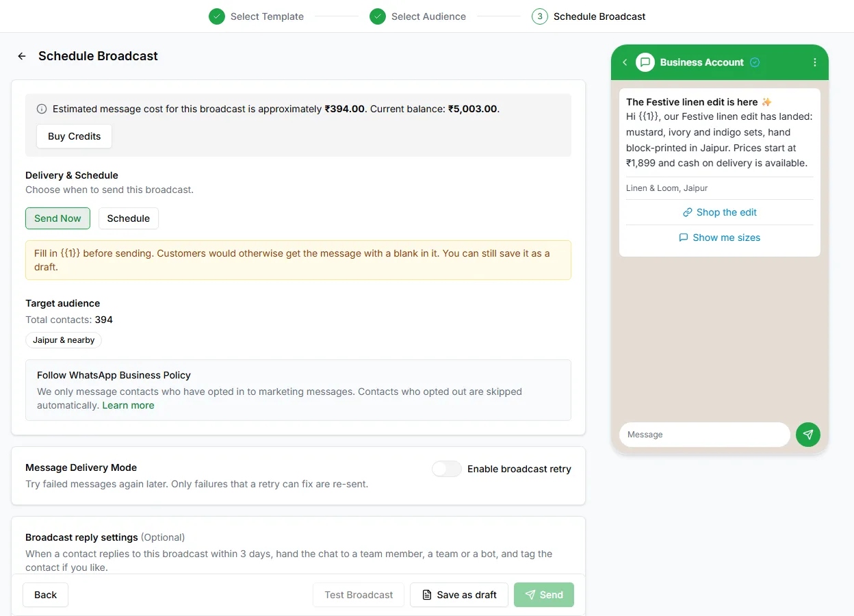Enable the broadcast retry toggle

[447, 469]
